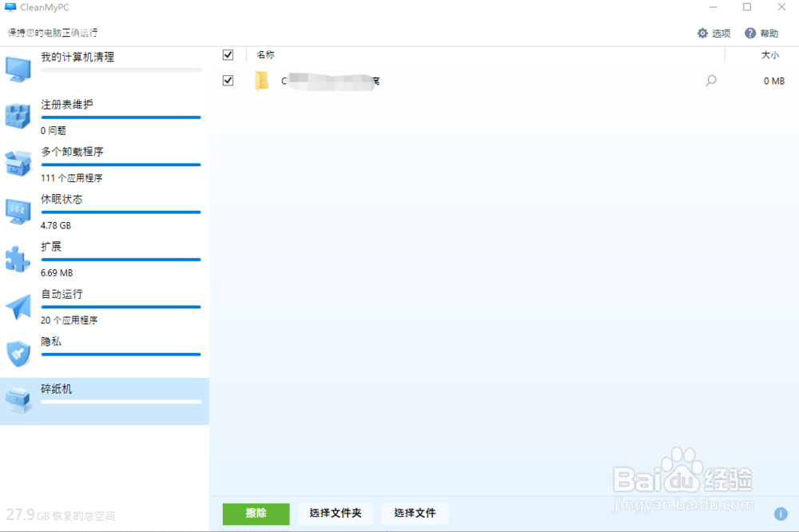This screenshot has height=532, width=799.
Task: Open the 我的计算机清理 (My Computer Cleanup) section
Action: (78, 57)
